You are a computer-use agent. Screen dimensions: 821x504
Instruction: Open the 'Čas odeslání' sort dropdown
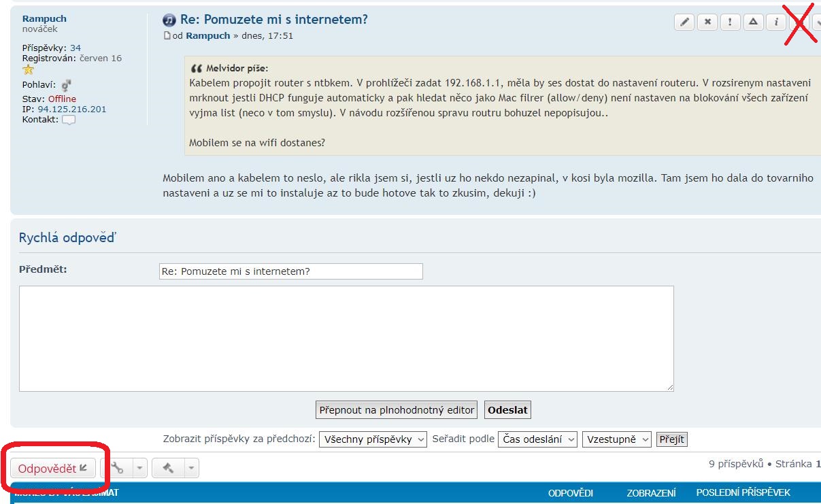point(537,439)
